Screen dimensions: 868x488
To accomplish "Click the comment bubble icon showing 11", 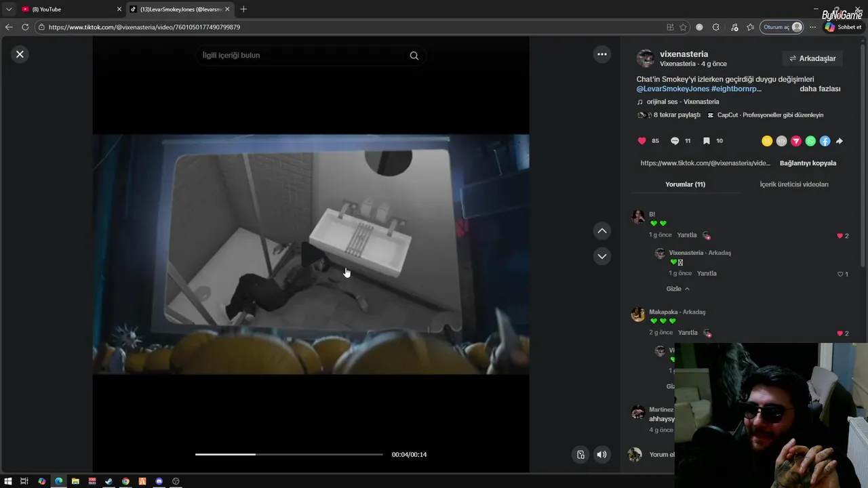I will (x=675, y=141).
